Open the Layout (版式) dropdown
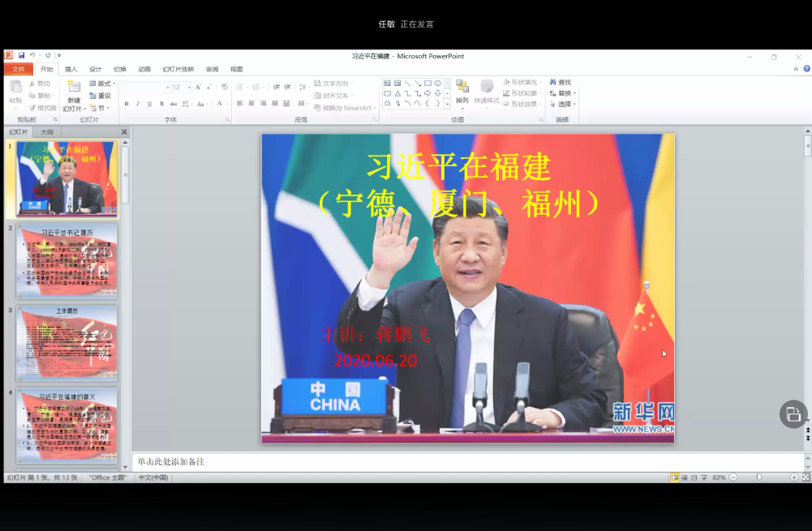The width and height of the screenshot is (812, 531). (x=103, y=84)
